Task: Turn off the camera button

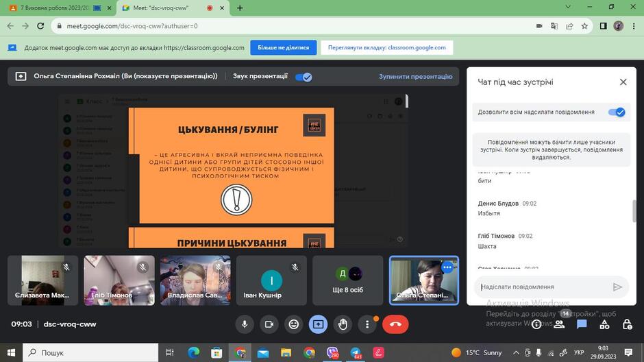Action: pos(269,324)
